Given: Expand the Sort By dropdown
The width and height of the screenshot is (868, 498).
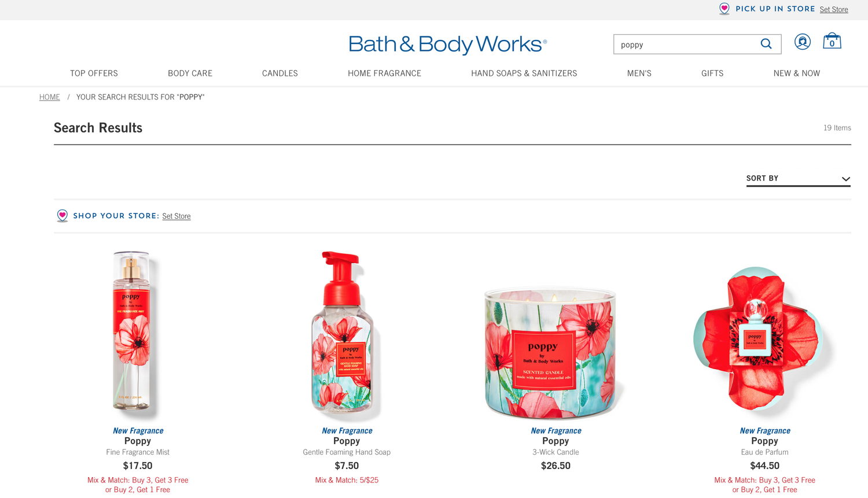Looking at the screenshot, I should (x=798, y=179).
